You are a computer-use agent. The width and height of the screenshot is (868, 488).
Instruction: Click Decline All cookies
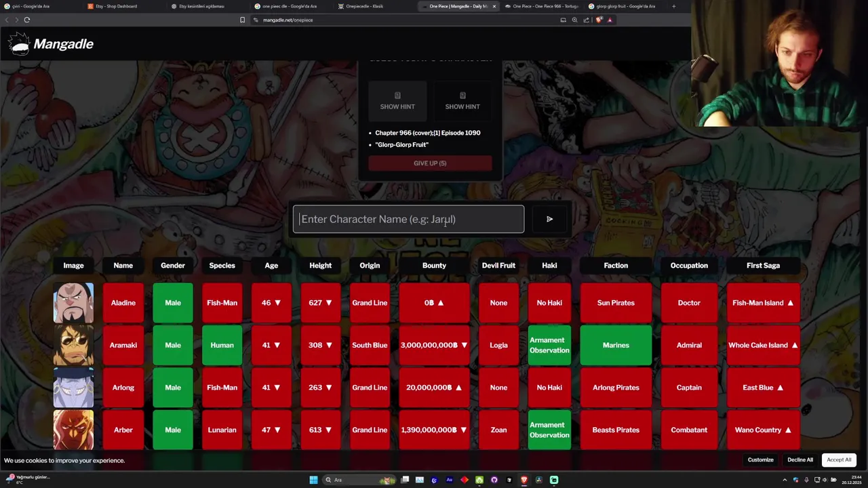[x=800, y=460]
